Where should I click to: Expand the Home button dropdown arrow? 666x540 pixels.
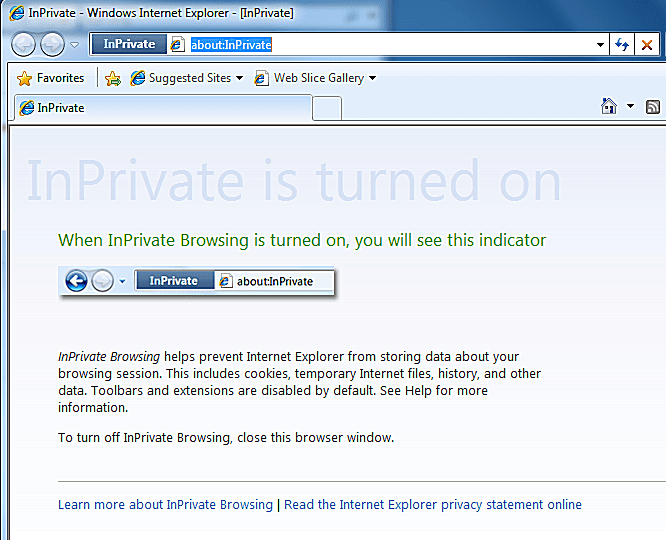(x=630, y=106)
